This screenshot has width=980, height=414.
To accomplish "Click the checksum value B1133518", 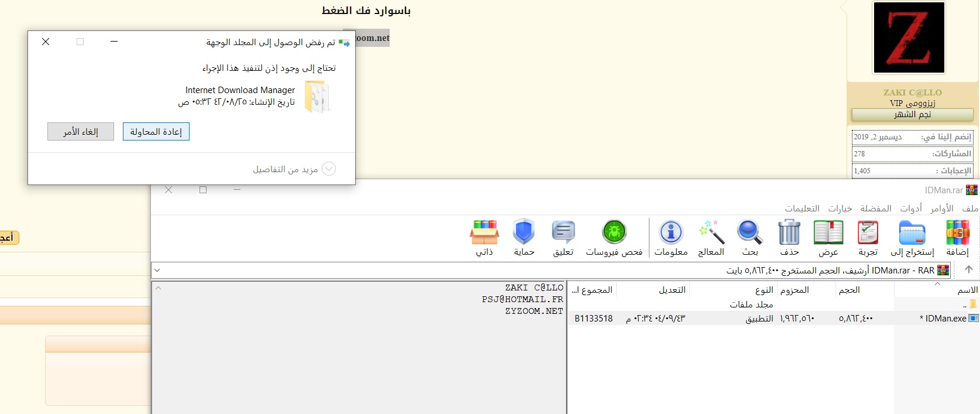I will (x=594, y=318).
